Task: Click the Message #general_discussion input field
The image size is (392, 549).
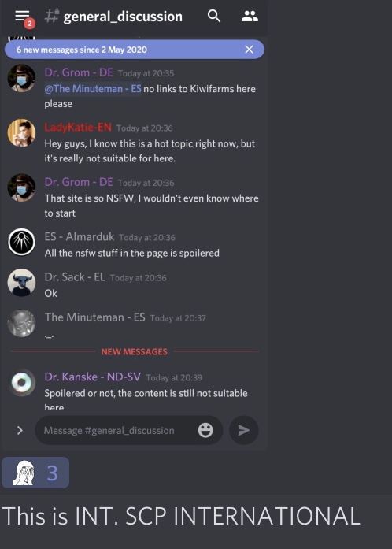Action: point(128,430)
